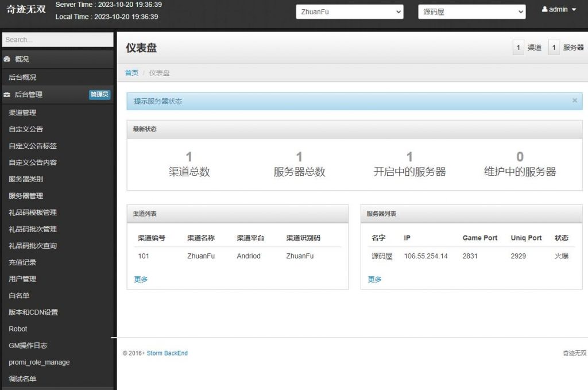This screenshot has height=390, width=588.
Task: Dismiss the 提示服务器状态 alert
Action: tap(574, 100)
